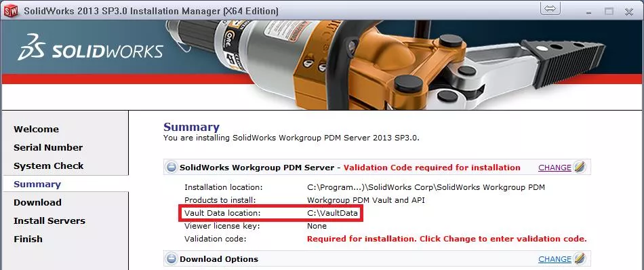Click the Viewer license key label
644x270 pixels.
pos(222,226)
